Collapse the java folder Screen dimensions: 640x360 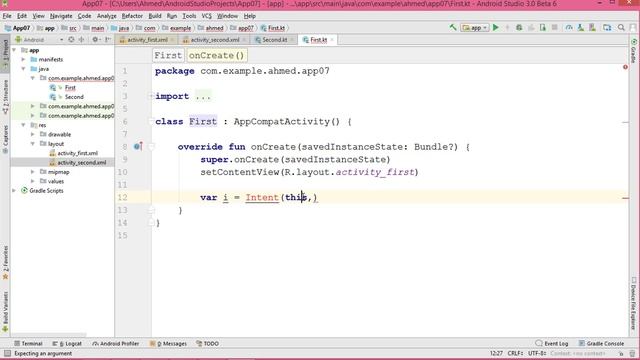[23, 69]
